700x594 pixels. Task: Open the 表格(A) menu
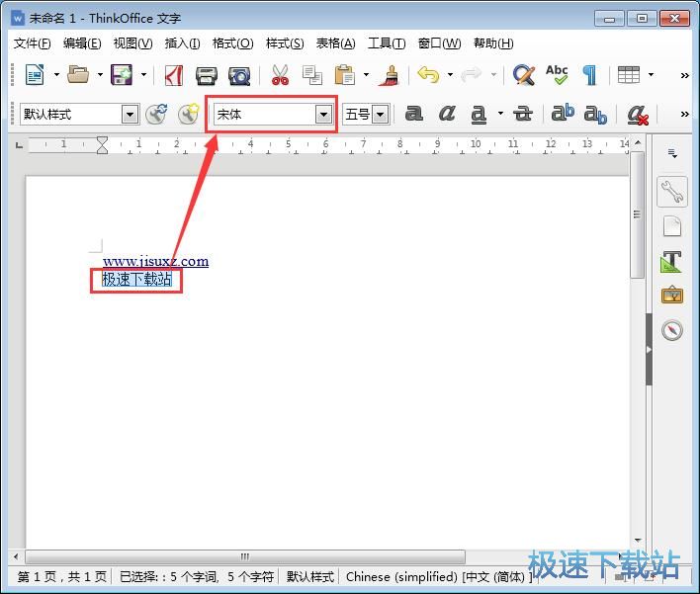click(x=335, y=43)
